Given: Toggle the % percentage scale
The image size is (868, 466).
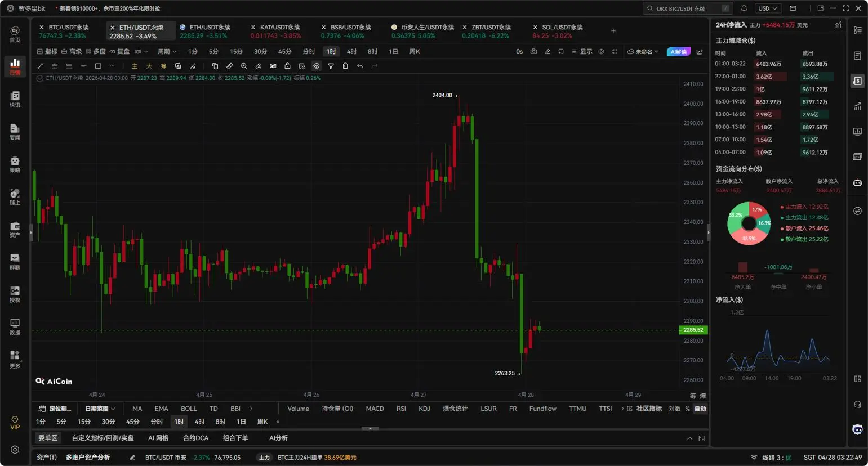Looking at the screenshot, I should tap(687, 409).
